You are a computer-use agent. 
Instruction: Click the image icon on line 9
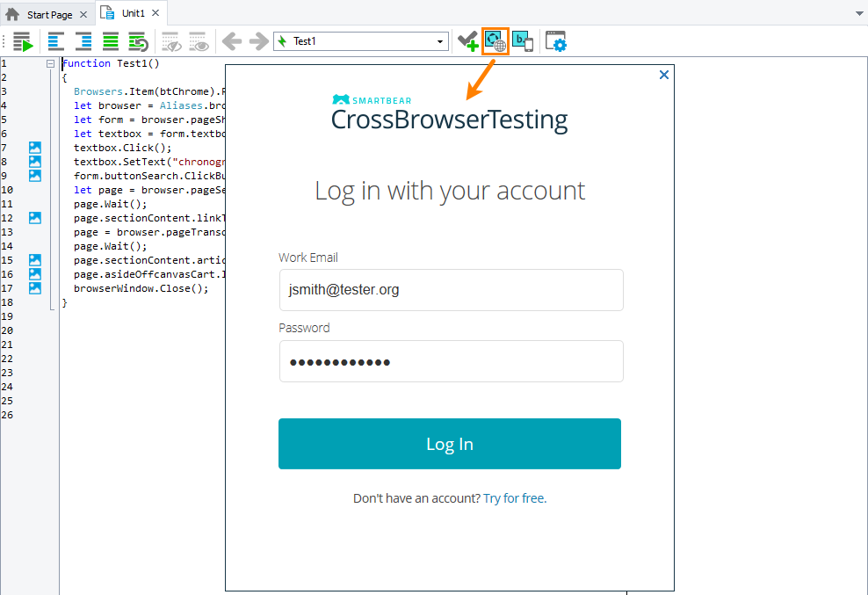(35, 176)
